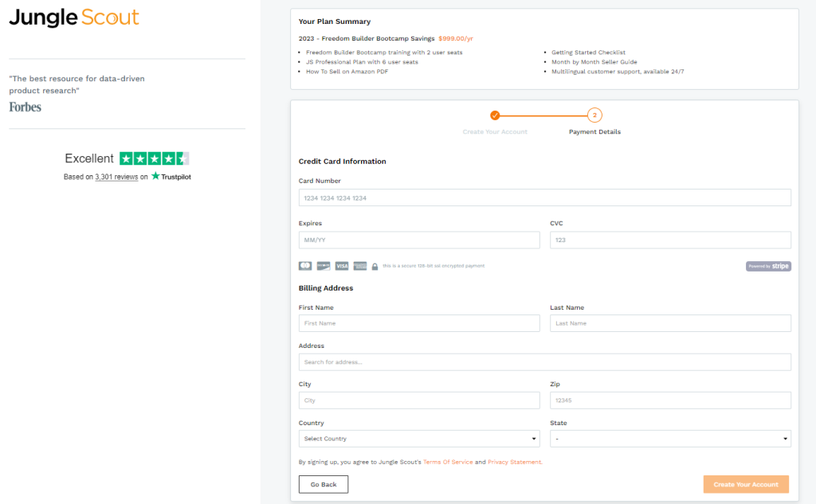The width and height of the screenshot is (816, 504).
Task: Click the secure 128-bit ssl encrypted payment note
Action: click(x=433, y=266)
